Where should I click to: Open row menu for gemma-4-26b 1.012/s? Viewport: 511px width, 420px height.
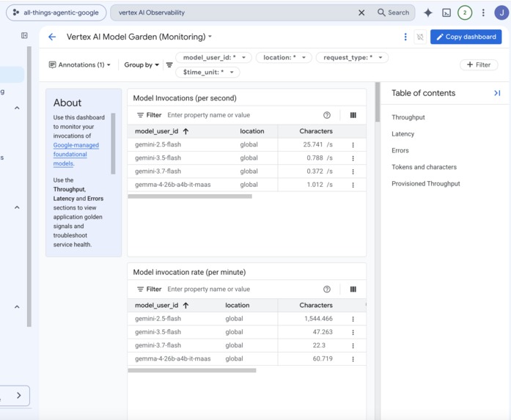353,185
